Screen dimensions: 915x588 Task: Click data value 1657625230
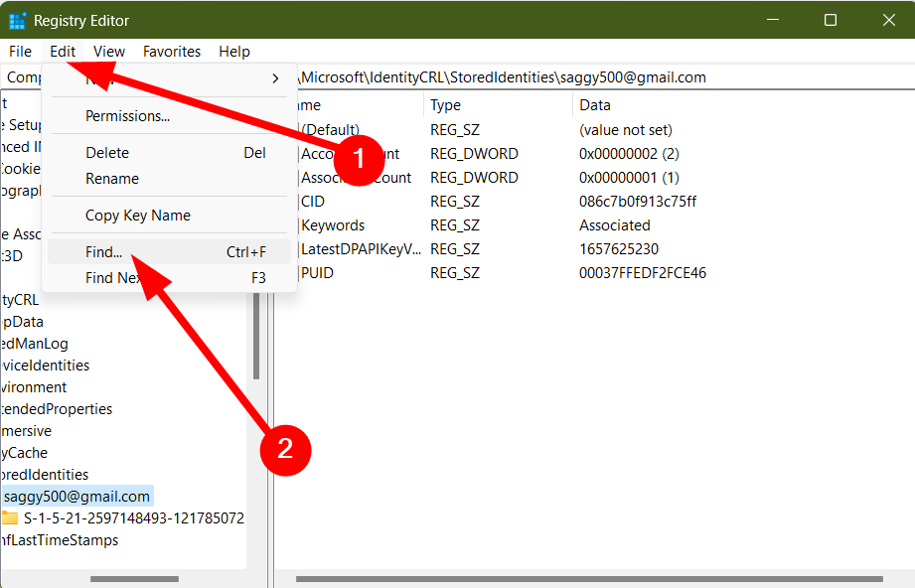click(619, 249)
